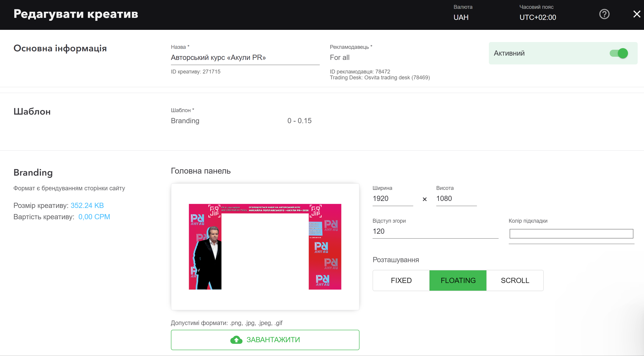Open the Часовий пояс UTC+02:00 selector
Image resolution: width=644 pixels, height=356 pixels.
point(537,17)
